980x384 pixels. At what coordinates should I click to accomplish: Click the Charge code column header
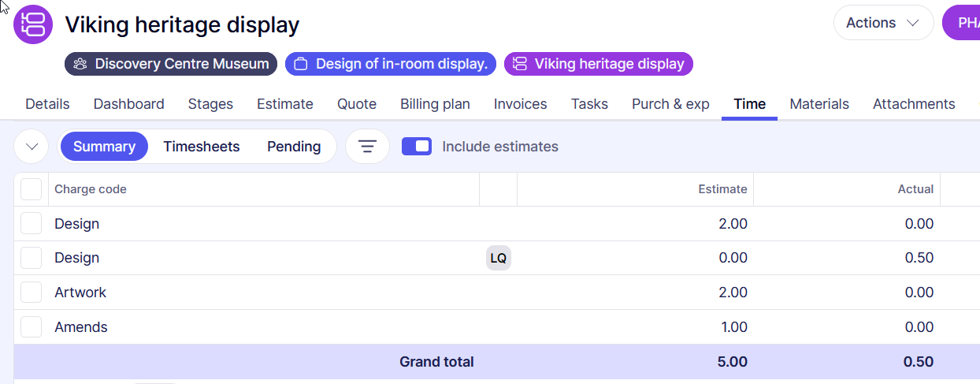tap(91, 189)
